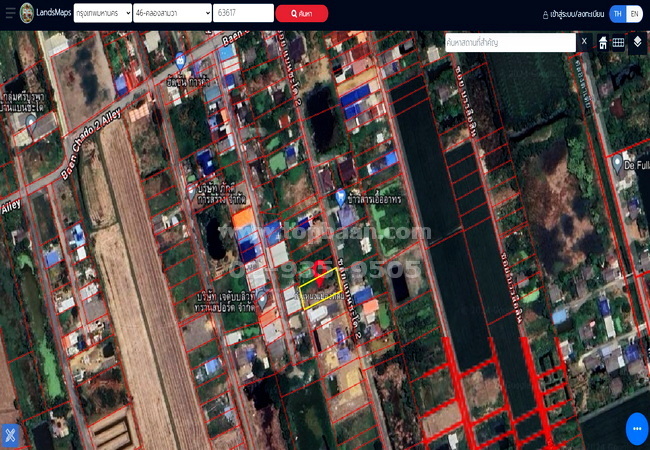The height and width of the screenshot is (450, 650).
Task: Clear the place search with X button
Action: (584, 42)
